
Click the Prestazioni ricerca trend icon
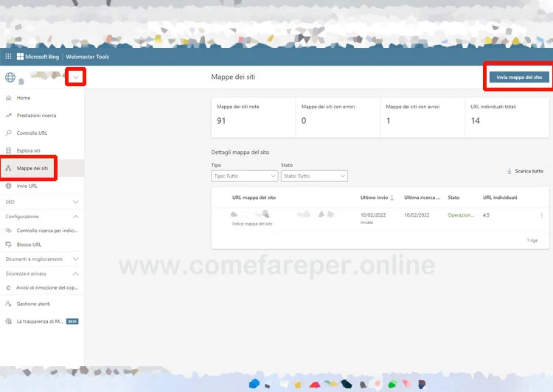pos(8,115)
